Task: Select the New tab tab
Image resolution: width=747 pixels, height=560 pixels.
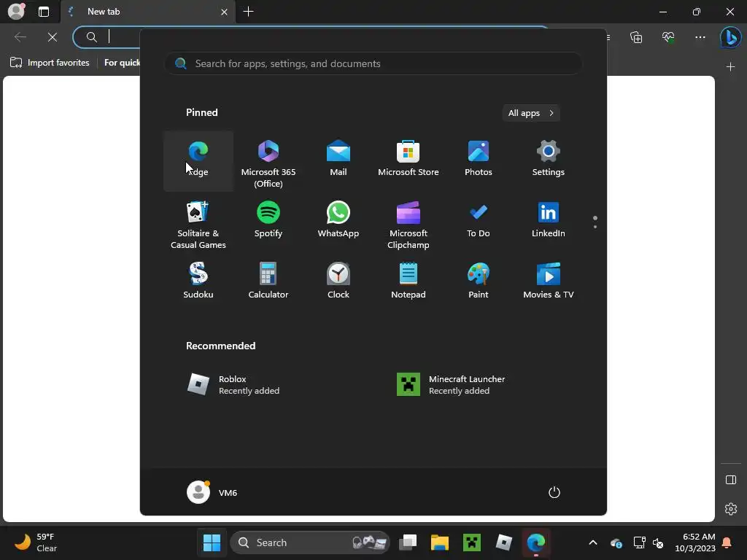Action: [x=147, y=12]
